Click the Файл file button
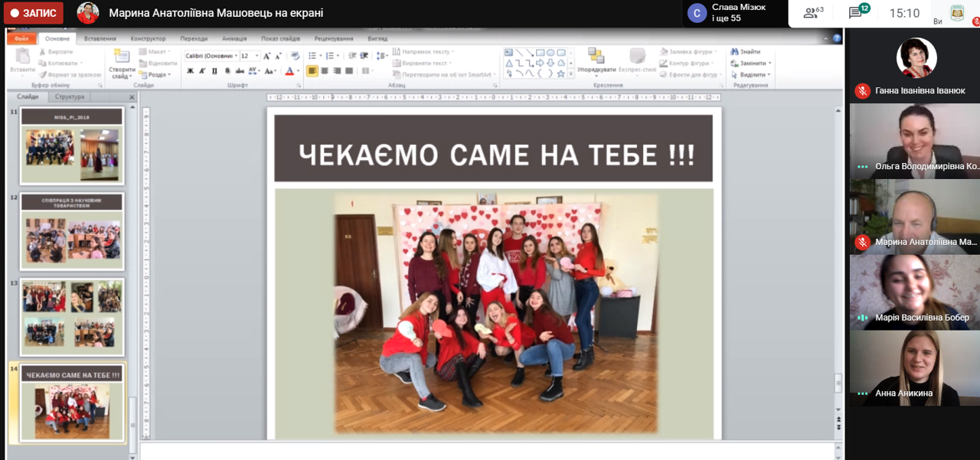Image resolution: width=980 pixels, height=460 pixels. pos(21,38)
